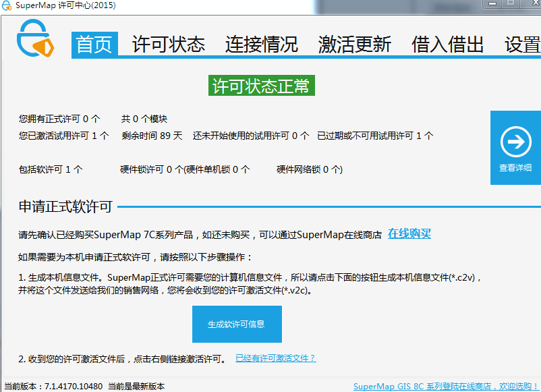Viewport: 541px width, 392px height.
Task: Open the 在线购买 link
Action: coord(409,234)
